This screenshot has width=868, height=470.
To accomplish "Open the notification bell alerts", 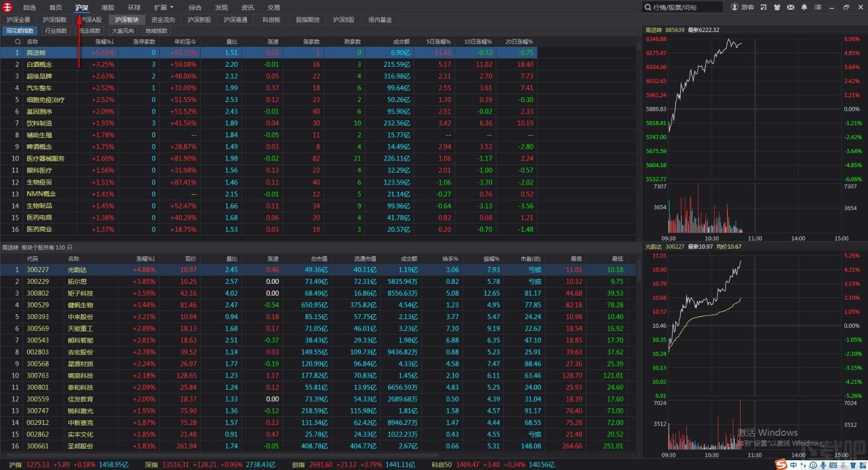I will click(x=804, y=7).
